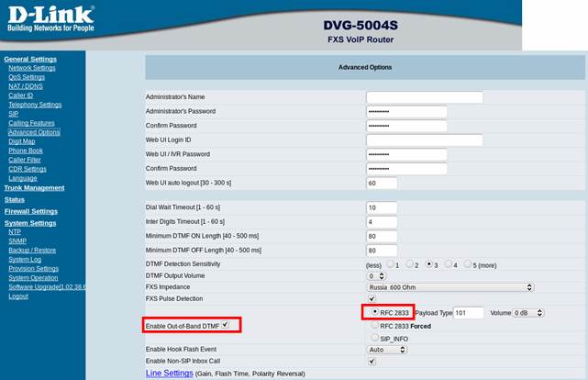Open Digit Map page

22,141
